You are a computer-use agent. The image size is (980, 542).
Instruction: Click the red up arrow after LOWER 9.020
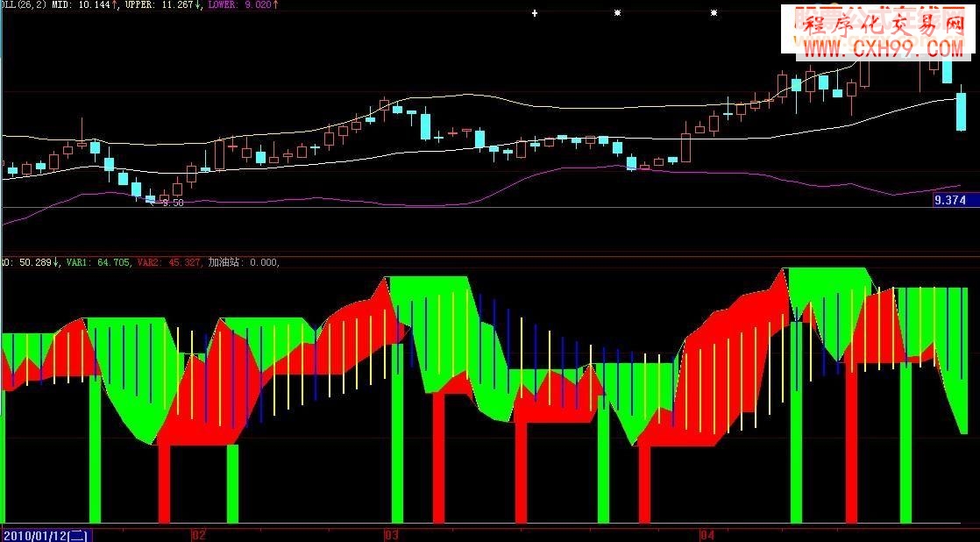[x=276, y=5]
